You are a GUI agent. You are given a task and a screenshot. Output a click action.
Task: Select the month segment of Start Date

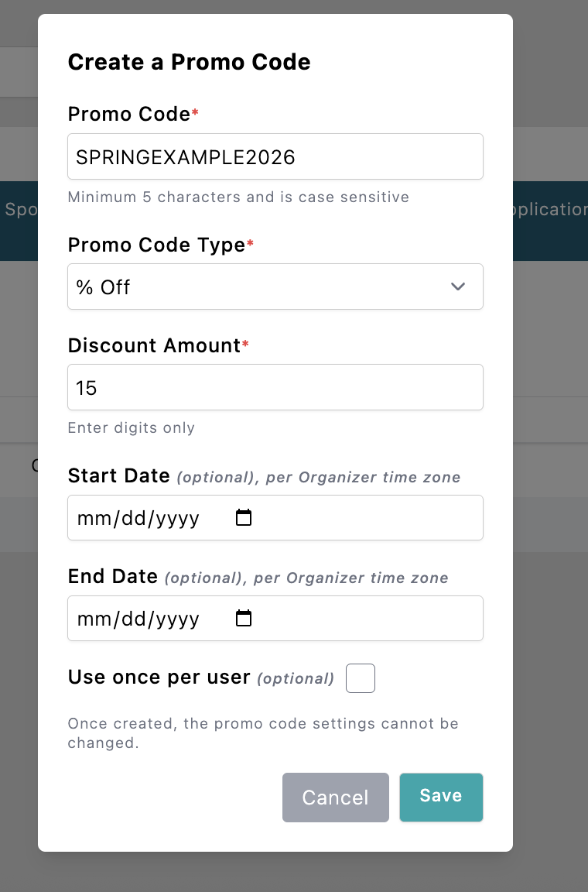94,518
